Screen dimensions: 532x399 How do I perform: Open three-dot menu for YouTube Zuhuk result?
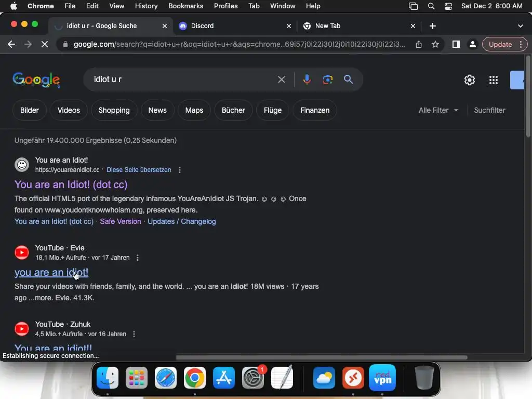(134, 334)
